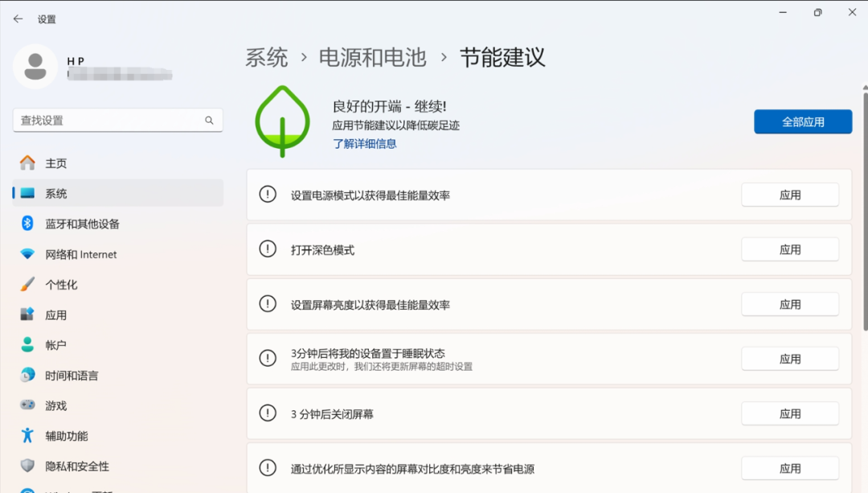Apply the 屏幕对比度和亮度 power saving suggestion

tap(790, 469)
